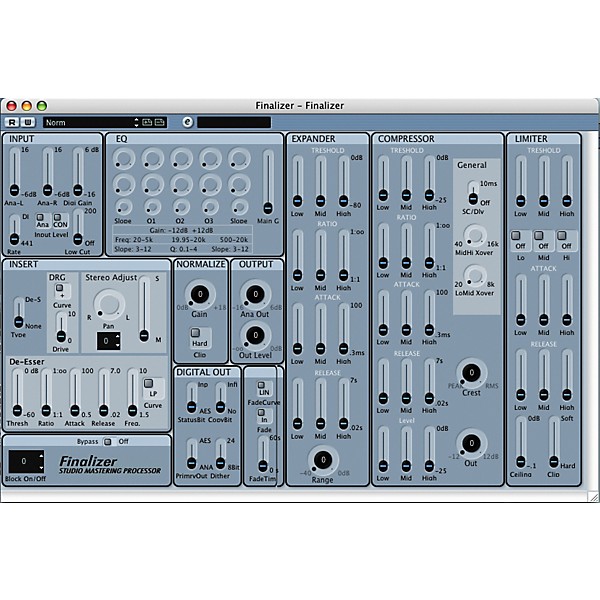Click the EQ Q1 bottom-row knob
This screenshot has width=600, height=600.
(152, 207)
